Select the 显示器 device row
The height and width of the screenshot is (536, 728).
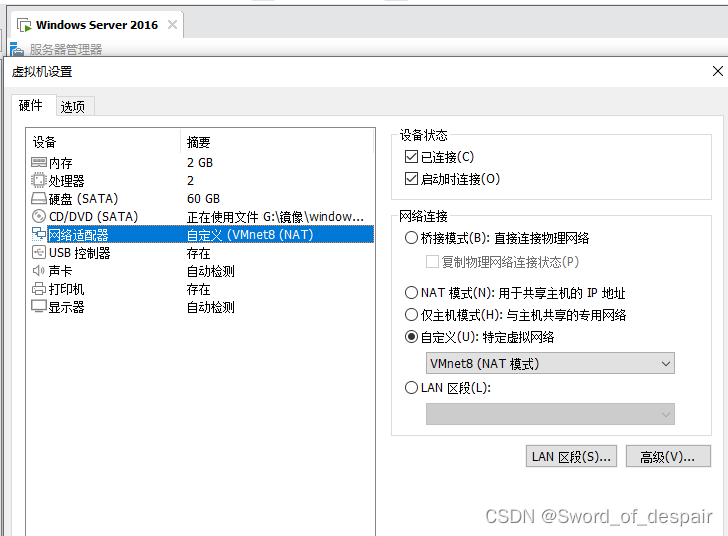[x=202, y=307]
